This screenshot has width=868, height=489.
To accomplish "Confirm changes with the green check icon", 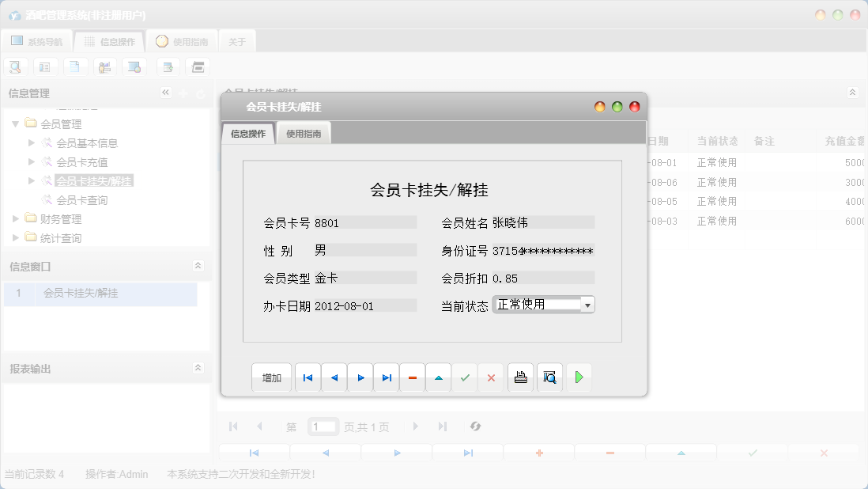I will 465,377.
